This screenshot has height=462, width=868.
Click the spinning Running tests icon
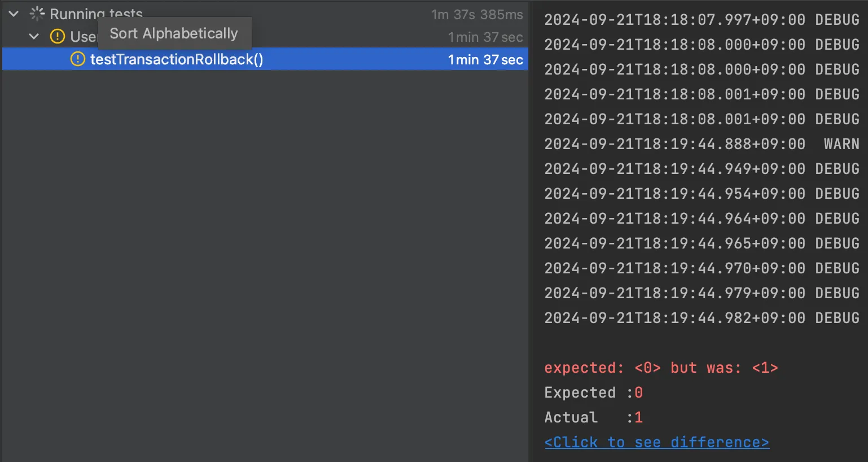pyautogui.click(x=37, y=14)
